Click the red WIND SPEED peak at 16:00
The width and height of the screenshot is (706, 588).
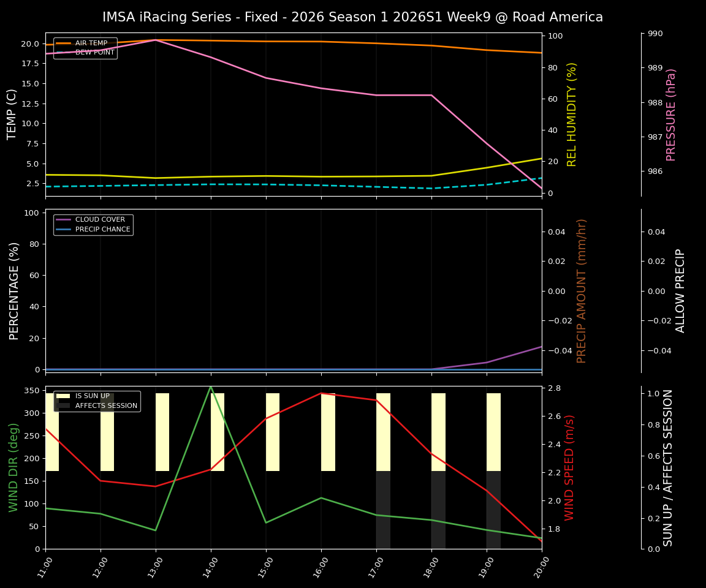tap(321, 393)
